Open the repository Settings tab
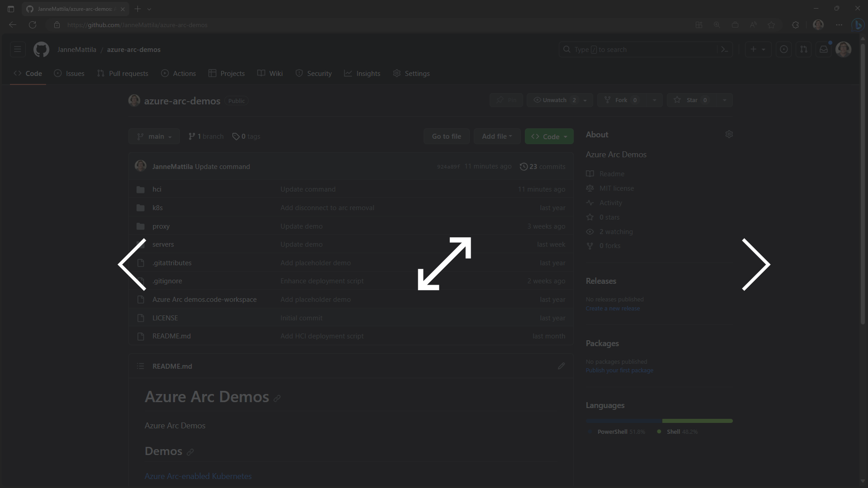The height and width of the screenshot is (488, 868). coord(411,73)
